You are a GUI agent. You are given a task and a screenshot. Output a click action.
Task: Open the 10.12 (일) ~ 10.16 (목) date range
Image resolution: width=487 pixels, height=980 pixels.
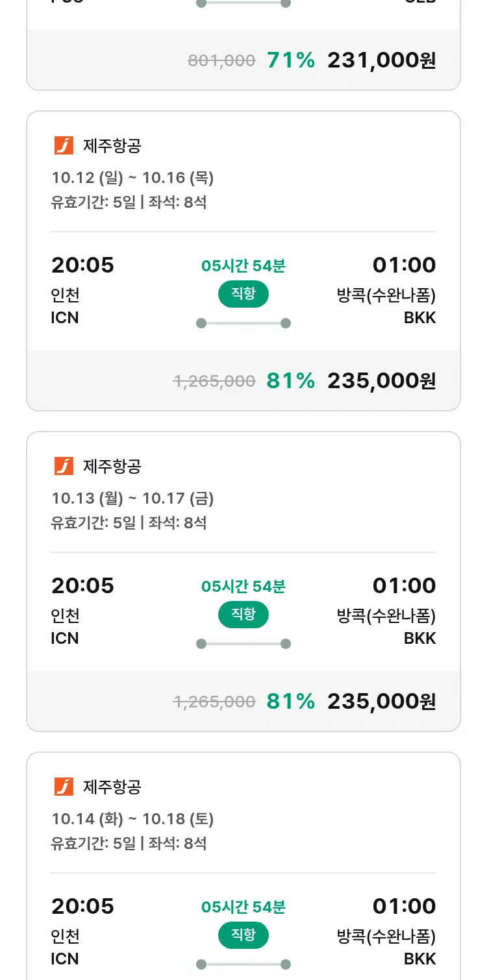pos(132,177)
